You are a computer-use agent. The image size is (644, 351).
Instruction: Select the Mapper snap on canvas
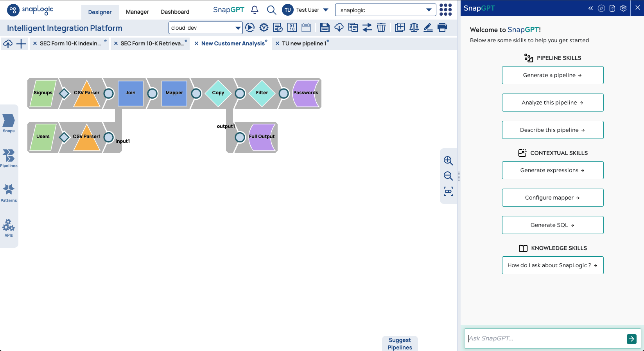174,93
